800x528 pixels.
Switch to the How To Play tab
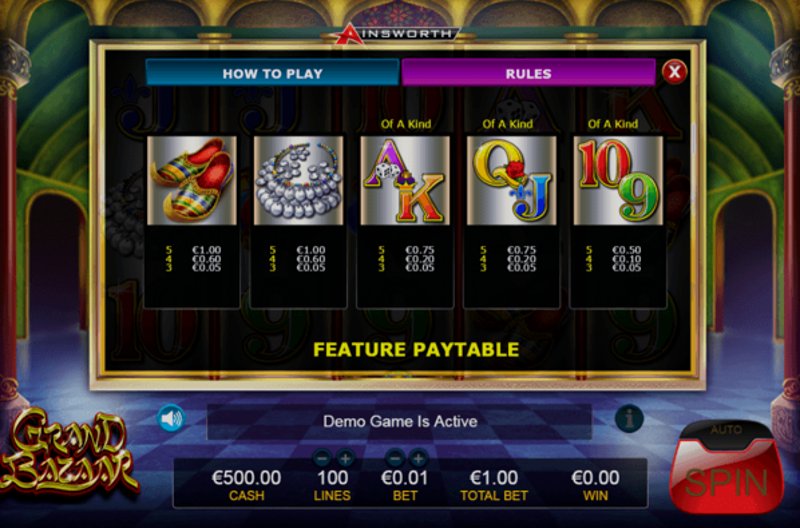272,73
